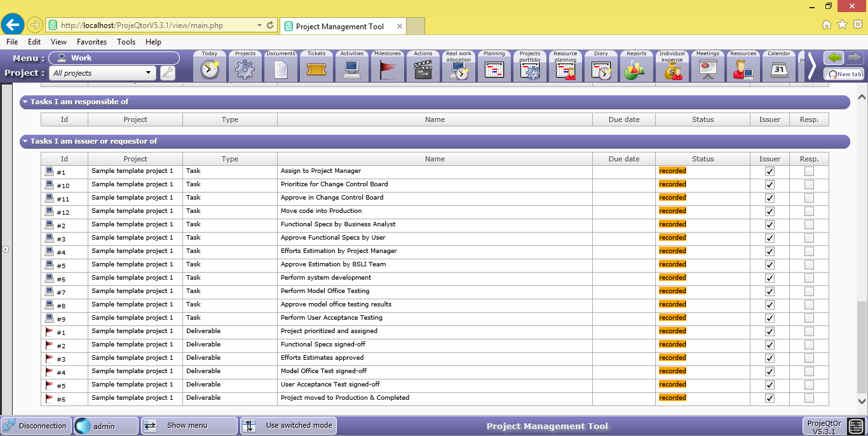Open the Tools menu

[x=126, y=42]
